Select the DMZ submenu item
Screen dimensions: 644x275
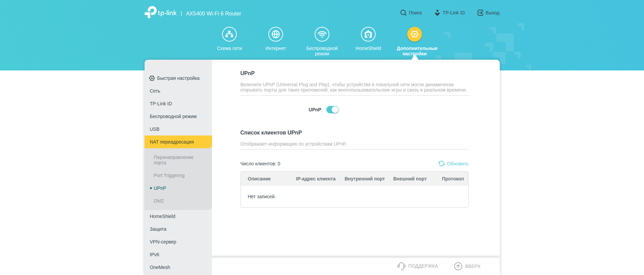(x=159, y=201)
